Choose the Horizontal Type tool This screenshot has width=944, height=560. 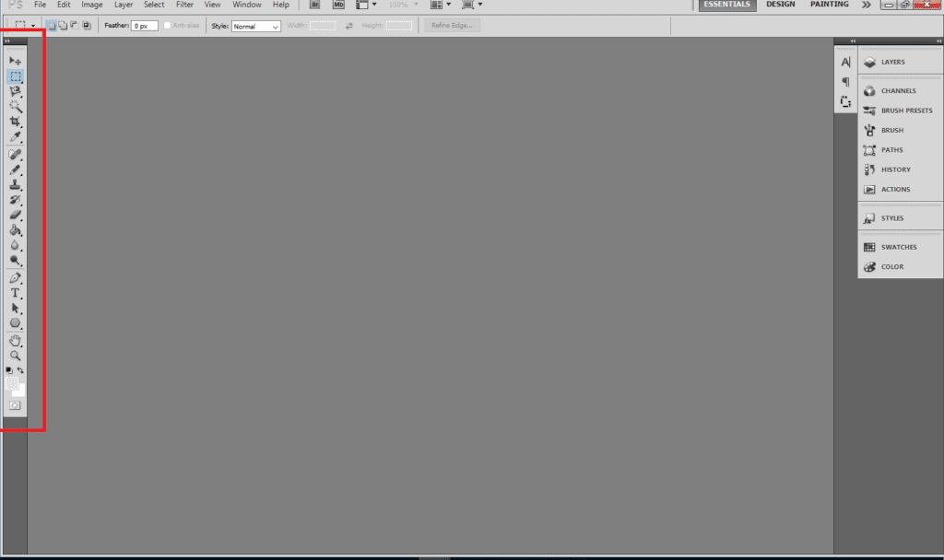click(x=16, y=293)
